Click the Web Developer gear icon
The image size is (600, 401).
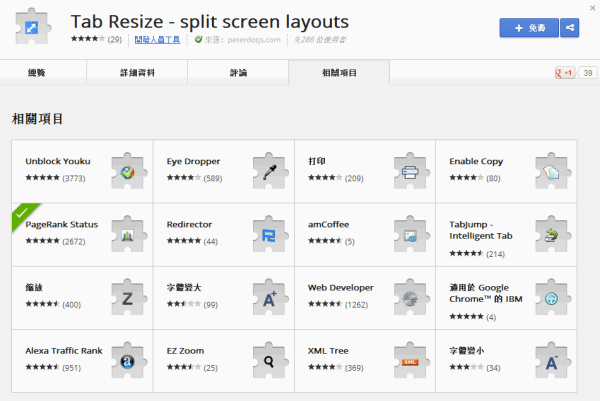tap(410, 298)
